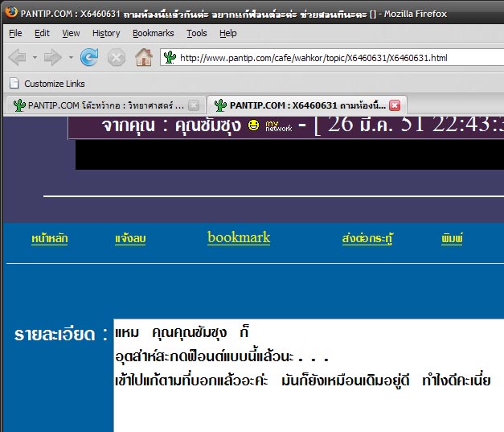Click the Firefox icon in title bar
504x432 pixels.
(11, 13)
